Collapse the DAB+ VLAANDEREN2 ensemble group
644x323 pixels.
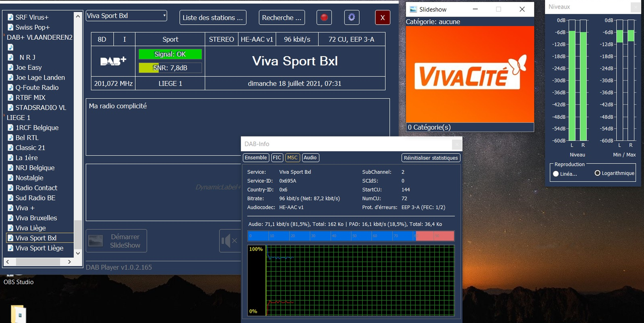5,35
